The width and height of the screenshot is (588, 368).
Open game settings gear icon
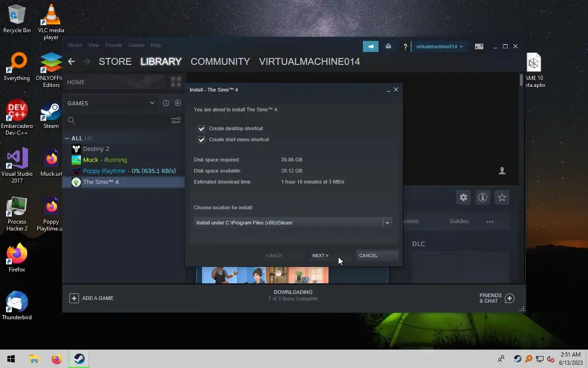coord(464,197)
